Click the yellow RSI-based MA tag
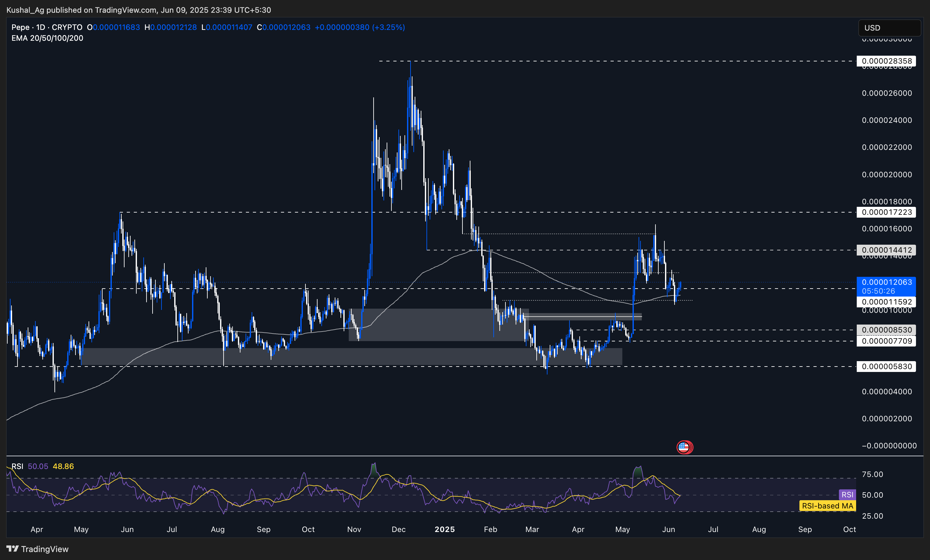 [x=827, y=506]
